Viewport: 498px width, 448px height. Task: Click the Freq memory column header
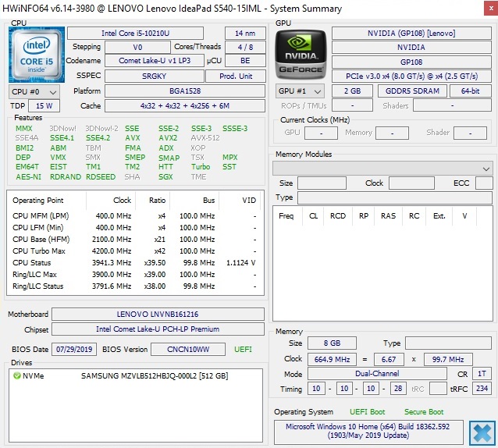click(286, 216)
